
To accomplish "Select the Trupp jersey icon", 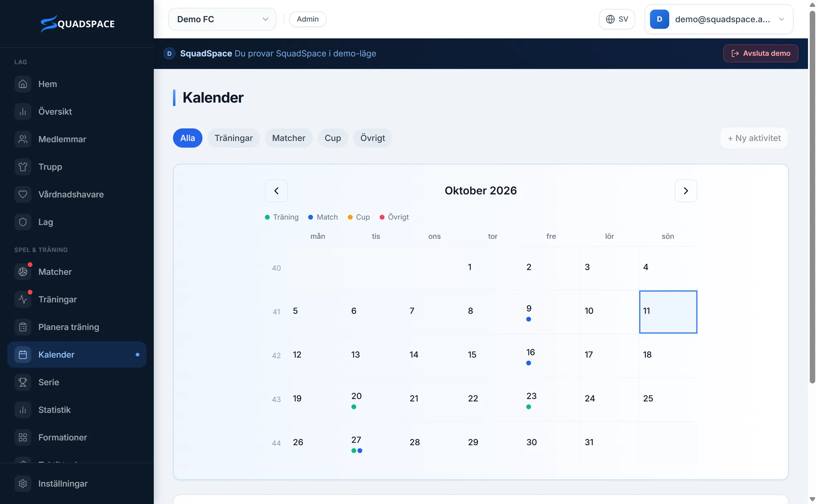I will (23, 167).
